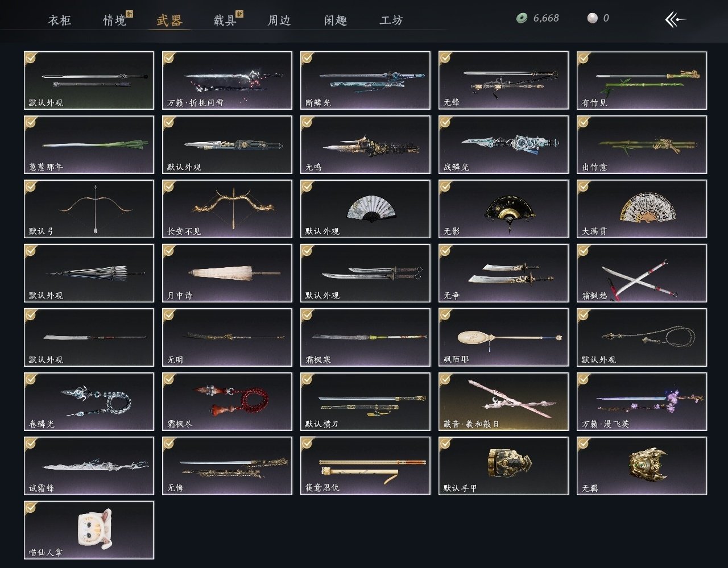This screenshot has width=728, height=568.
Task: Open the 情境 tab
Action: click(x=114, y=20)
